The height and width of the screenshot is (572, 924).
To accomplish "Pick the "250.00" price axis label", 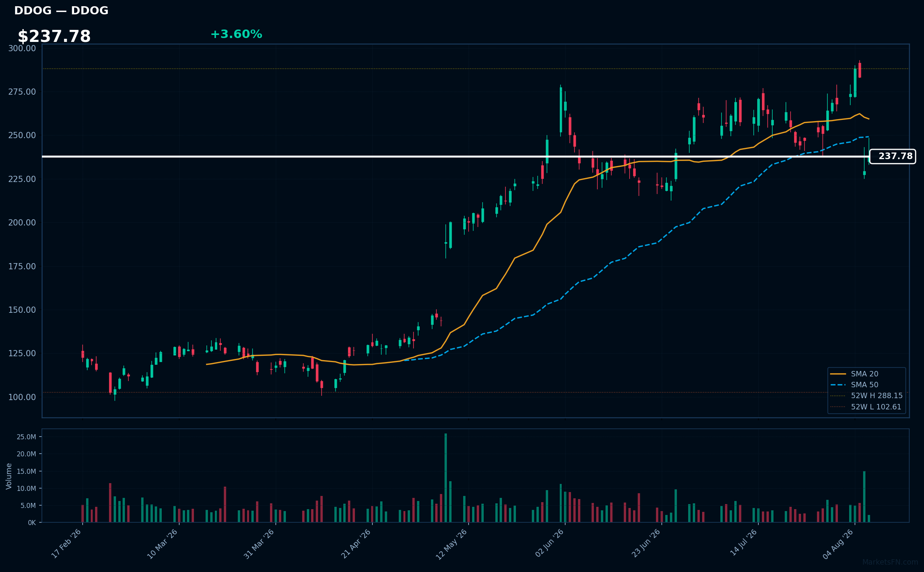I will (x=22, y=135).
